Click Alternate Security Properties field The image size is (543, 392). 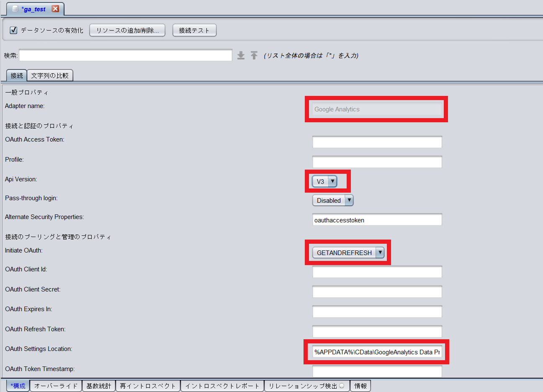377,220
